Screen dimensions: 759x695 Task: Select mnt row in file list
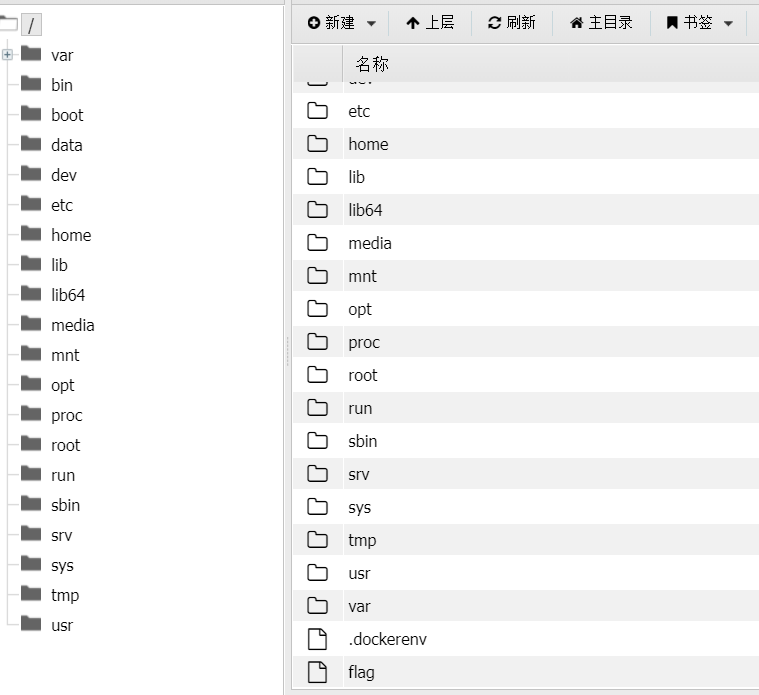[x=526, y=276]
